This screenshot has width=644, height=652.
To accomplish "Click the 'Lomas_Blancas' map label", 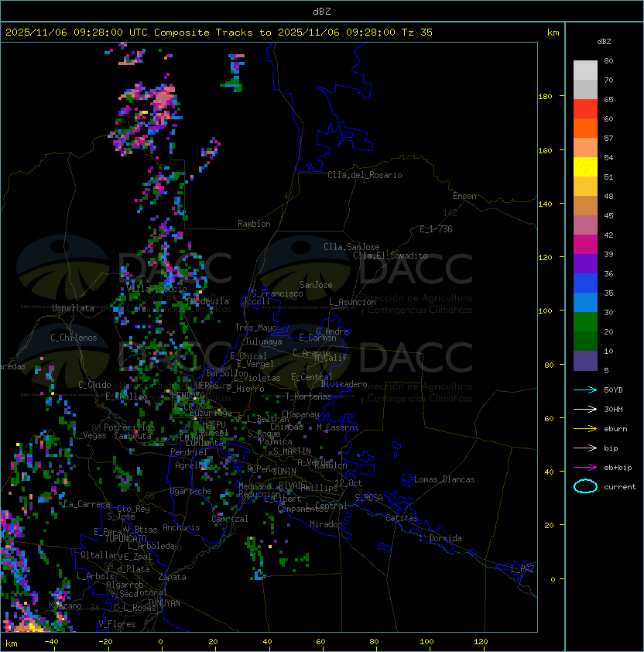I will point(444,479).
